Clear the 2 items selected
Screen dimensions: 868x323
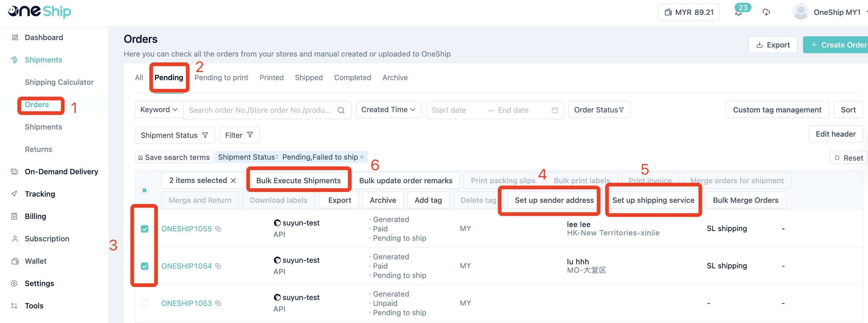pos(233,181)
